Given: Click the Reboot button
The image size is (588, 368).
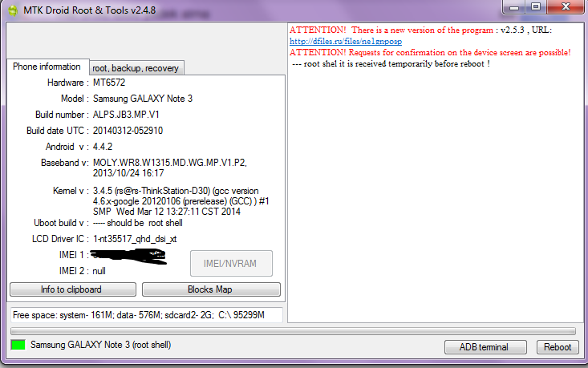Looking at the screenshot, I should (558, 347).
